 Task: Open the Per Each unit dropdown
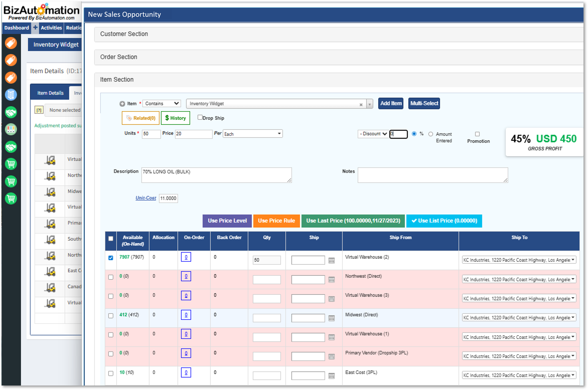pos(253,134)
